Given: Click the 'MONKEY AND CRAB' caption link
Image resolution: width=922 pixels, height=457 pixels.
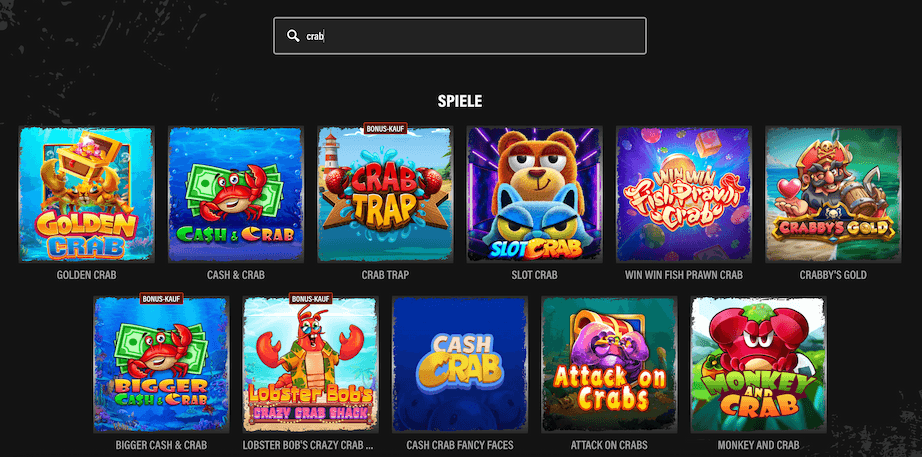Looking at the screenshot, I should 759,445.
